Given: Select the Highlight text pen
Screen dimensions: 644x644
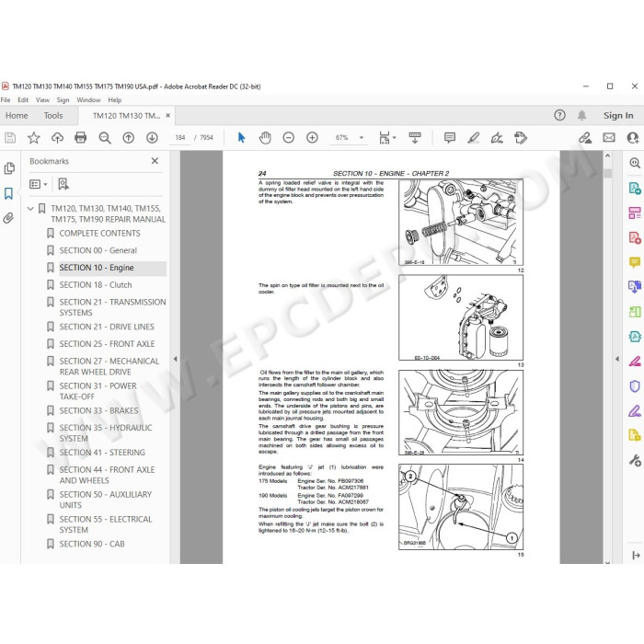Looking at the screenshot, I should point(474,138).
